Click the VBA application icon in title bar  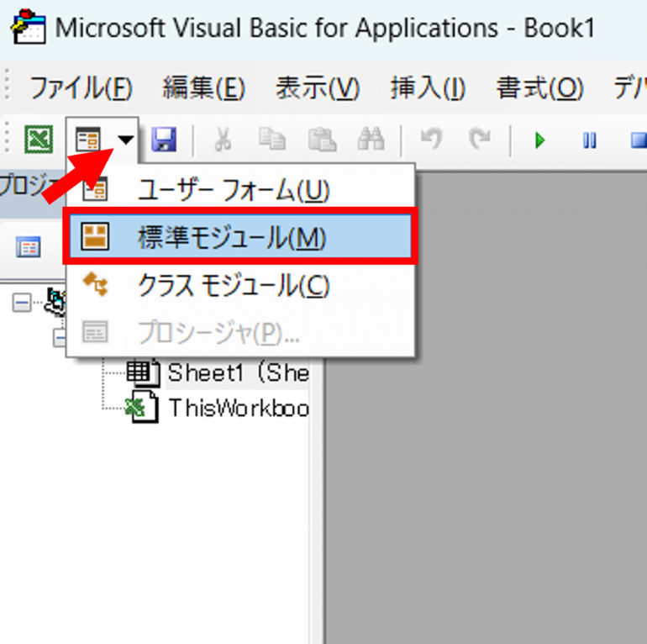[x=29, y=26]
